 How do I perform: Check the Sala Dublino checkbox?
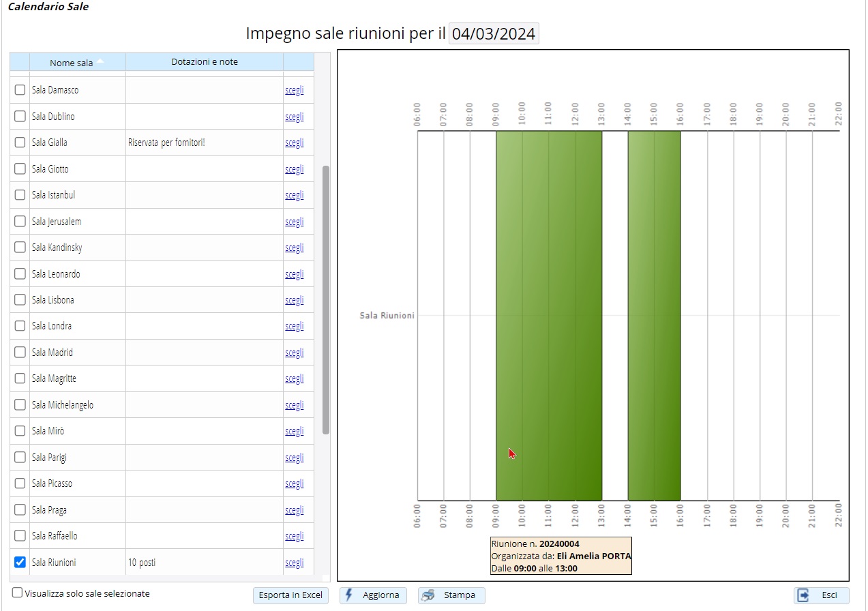20,117
